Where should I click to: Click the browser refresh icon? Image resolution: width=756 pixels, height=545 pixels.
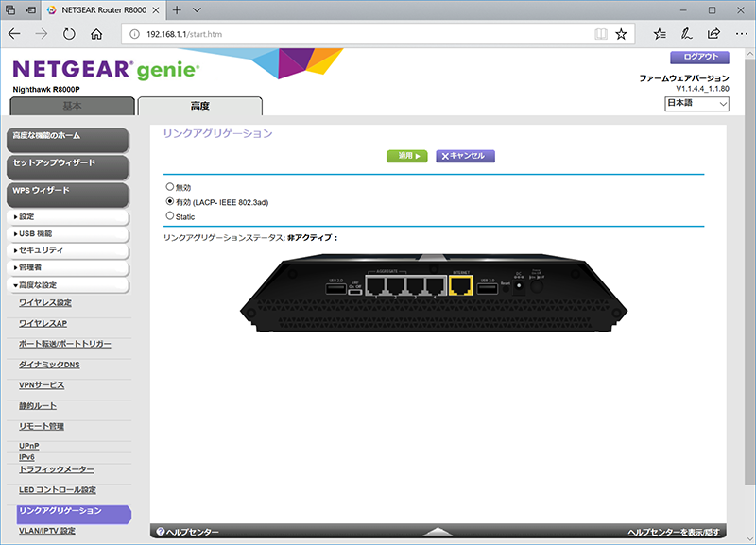pos(69,34)
